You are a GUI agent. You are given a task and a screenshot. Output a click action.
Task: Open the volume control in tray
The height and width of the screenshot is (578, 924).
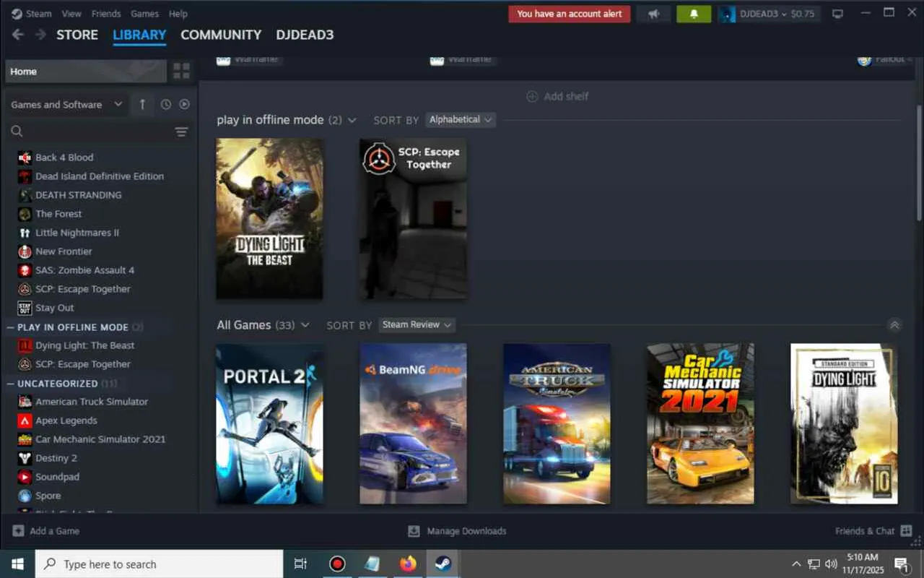(831, 564)
